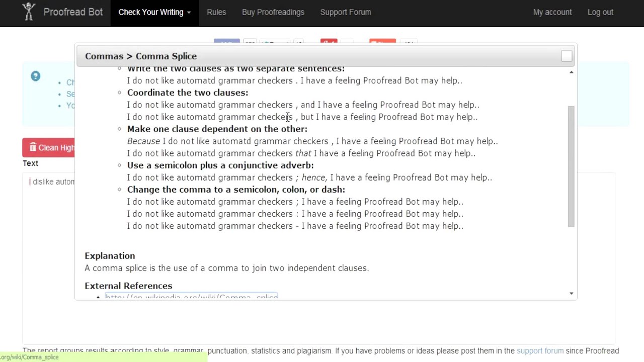Viewport: 644px width, 362px height.
Task: Click the Clean Highlights trash button
Action: pyautogui.click(x=49, y=147)
